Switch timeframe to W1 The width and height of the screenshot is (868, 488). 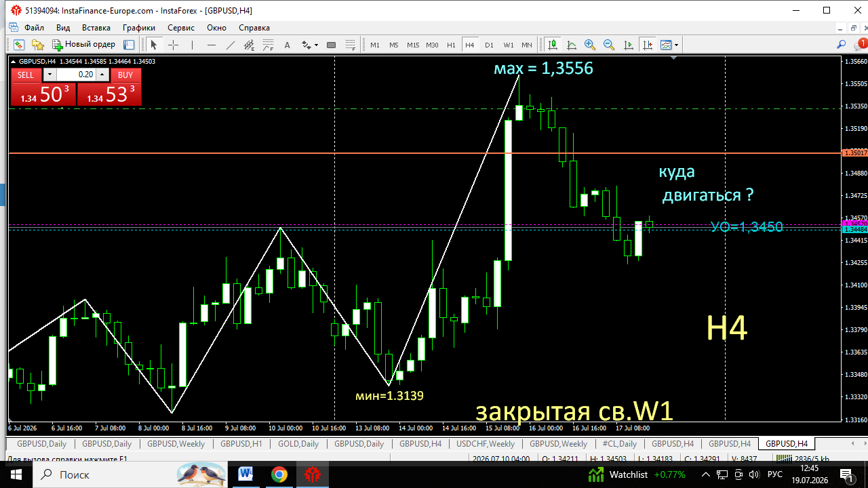click(x=508, y=45)
